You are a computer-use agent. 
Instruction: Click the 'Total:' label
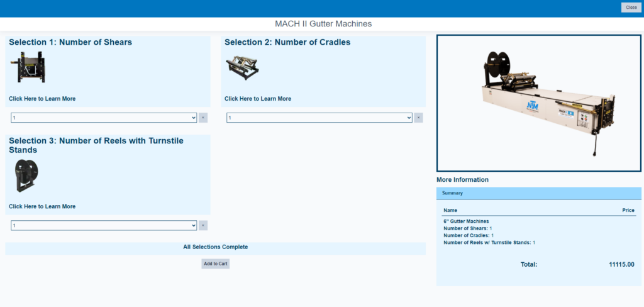[529, 265]
